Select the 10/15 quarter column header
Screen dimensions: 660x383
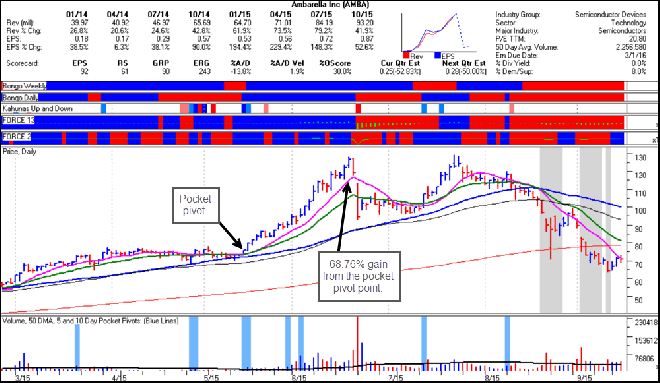coord(362,14)
